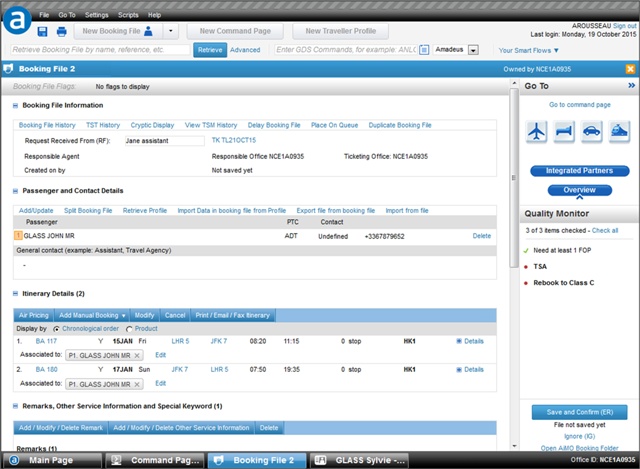Open the Scripts menu
Image resolution: width=640 pixels, height=469 pixels.
tap(127, 16)
